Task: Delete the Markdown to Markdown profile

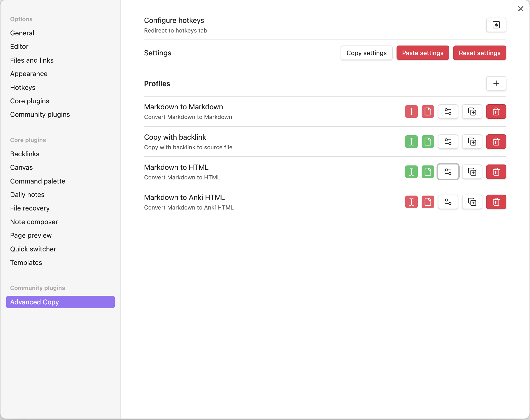Action: (x=496, y=112)
